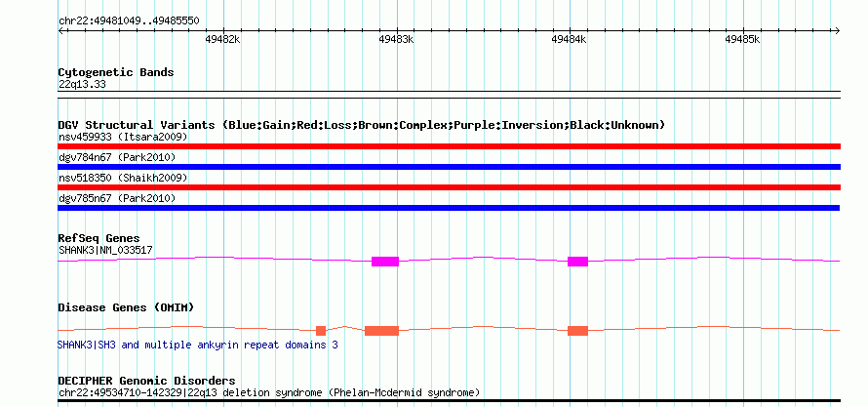Click the left arrow end of the ruler
The height and width of the screenshot is (407, 868).
click(60, 30)
